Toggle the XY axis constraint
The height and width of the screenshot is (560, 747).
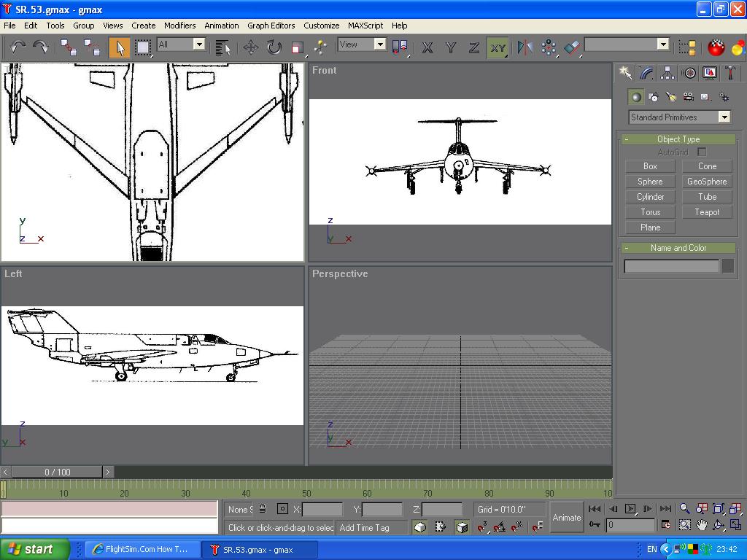pos(498,47)
